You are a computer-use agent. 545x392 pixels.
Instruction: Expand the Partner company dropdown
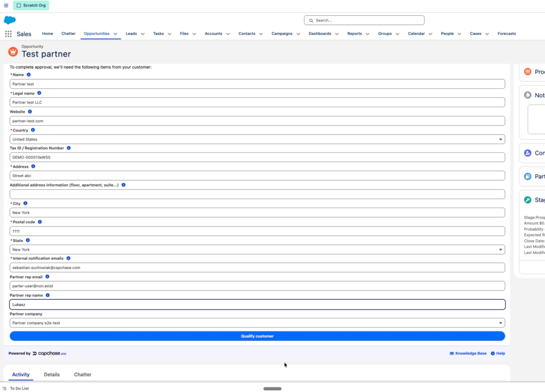tap(257, 323)
